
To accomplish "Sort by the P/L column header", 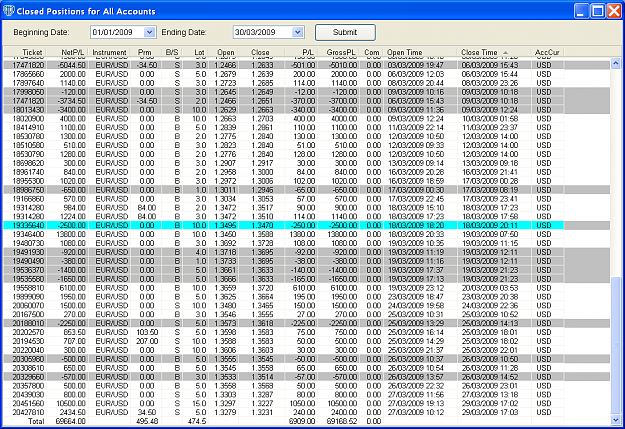I will pyautogui.click(x=308, y=52).
